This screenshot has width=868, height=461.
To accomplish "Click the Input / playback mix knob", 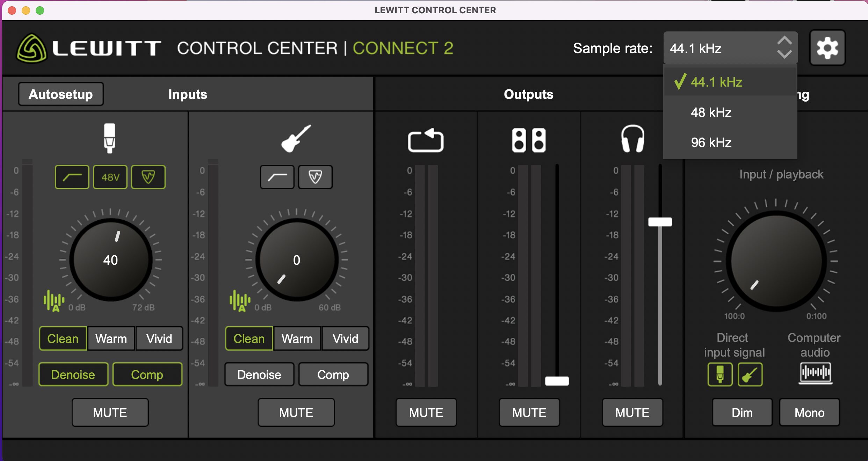I will click(776, 261).
